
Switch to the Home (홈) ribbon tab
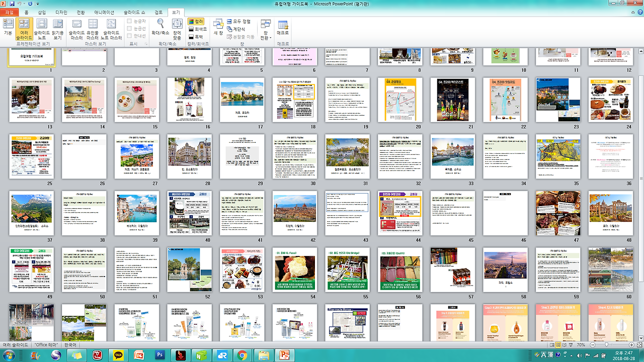click(26, 12)
